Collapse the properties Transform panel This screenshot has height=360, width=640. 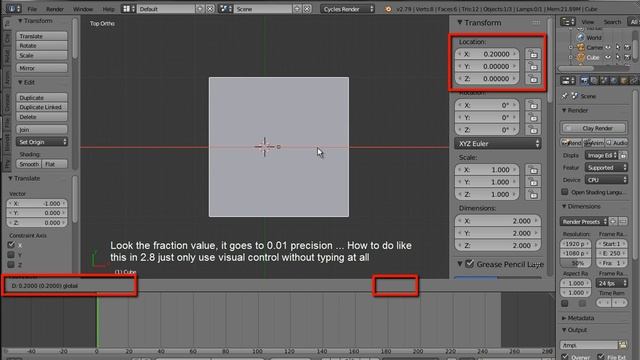460,22
